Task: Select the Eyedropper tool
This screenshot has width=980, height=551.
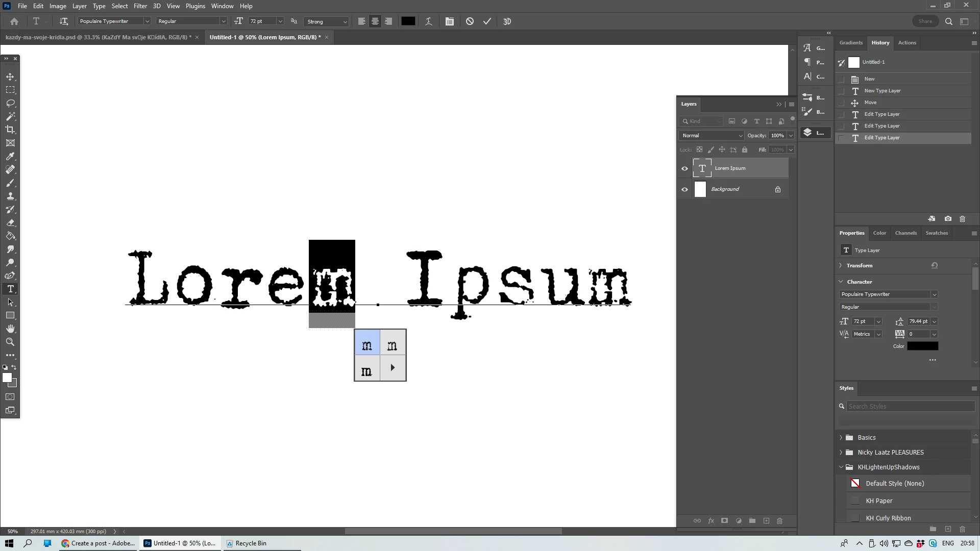Action: [10, 156]
